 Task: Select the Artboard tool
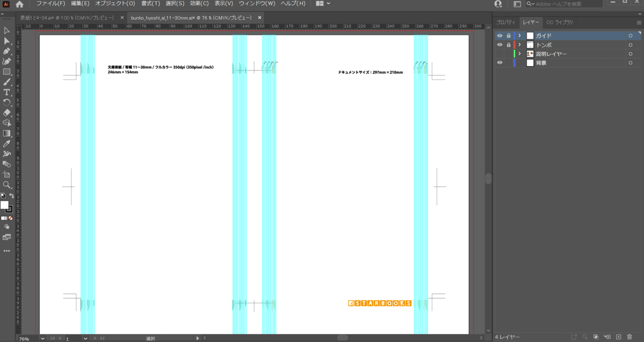tap(6, 174)
